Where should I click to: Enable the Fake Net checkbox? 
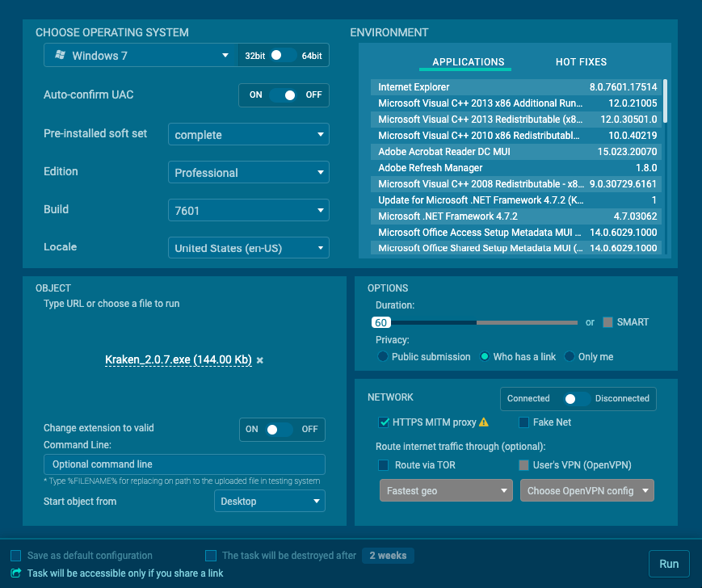coord(523,422)
